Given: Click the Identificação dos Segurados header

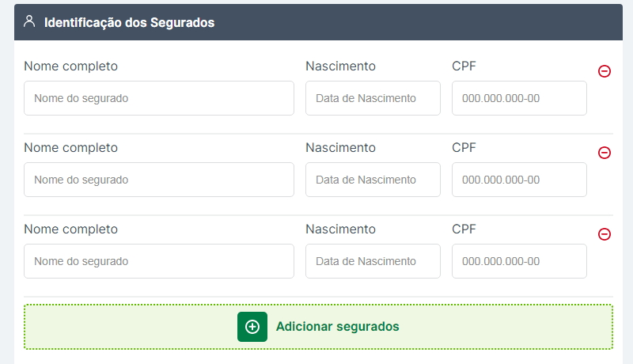Looking at the screenshot, I should [x=130, y=23].
